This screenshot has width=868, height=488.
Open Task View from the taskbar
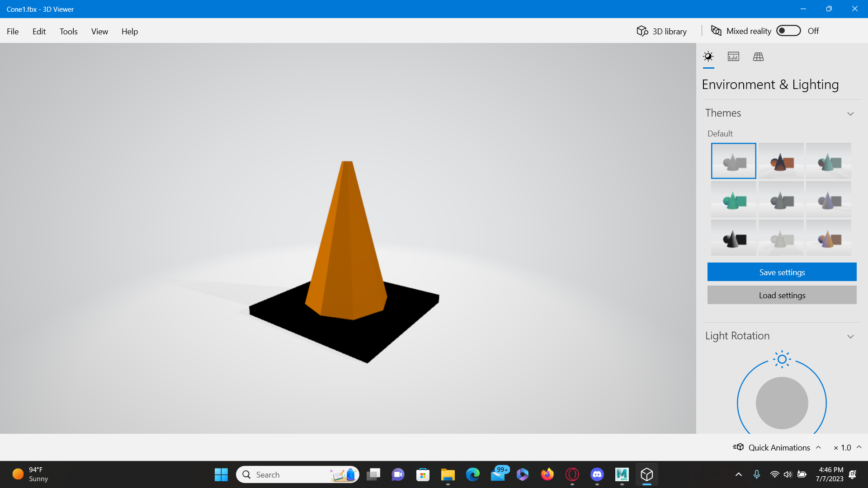373,474
